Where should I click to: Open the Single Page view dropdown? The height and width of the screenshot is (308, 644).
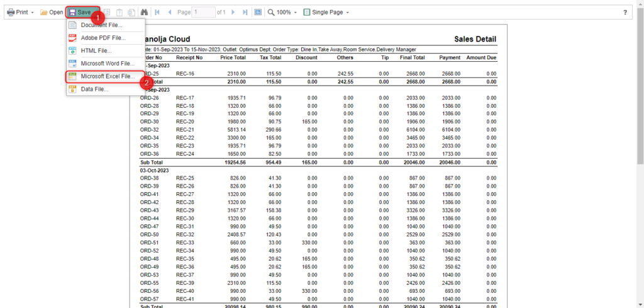331,13
